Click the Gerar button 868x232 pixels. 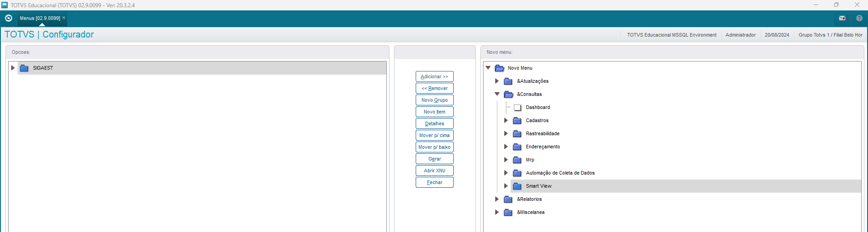(435, 159)
